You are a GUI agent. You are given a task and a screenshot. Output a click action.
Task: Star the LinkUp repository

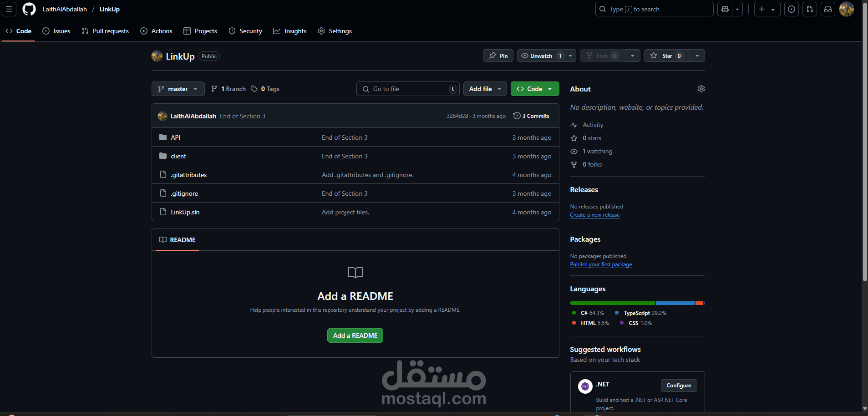[x=667, y=56]
